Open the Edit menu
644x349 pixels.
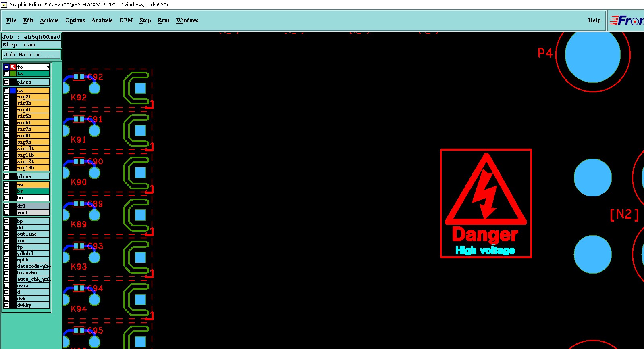point(28,20)
